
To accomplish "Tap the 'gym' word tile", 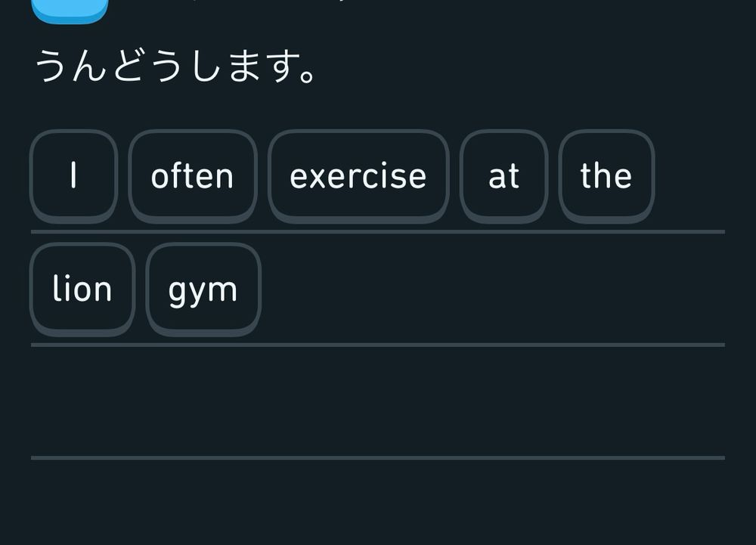I will click(x=203, y=290).
